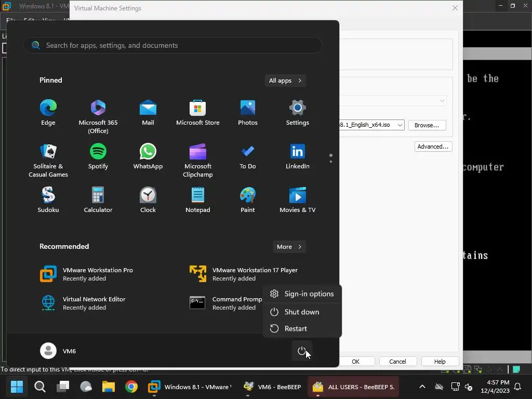The image size is (532, 399).
Task: Open the VM6 user account menu
Action: tap(58, 351)
